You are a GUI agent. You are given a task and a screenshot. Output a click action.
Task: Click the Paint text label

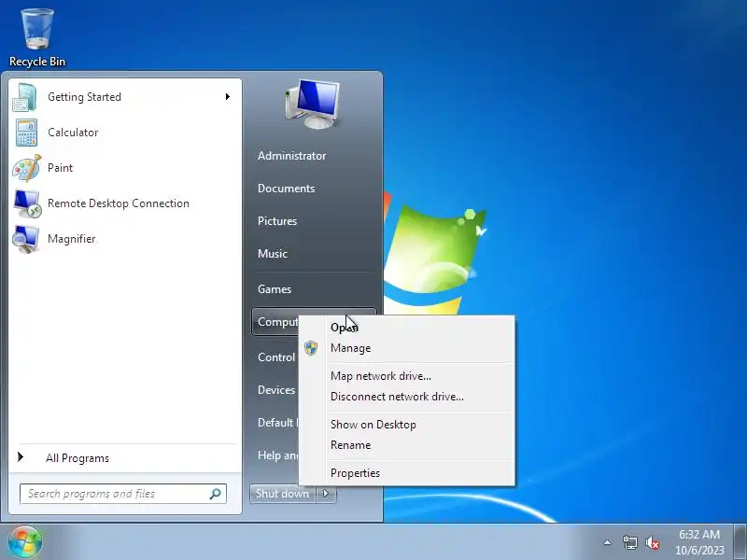(x=60, y=168)
